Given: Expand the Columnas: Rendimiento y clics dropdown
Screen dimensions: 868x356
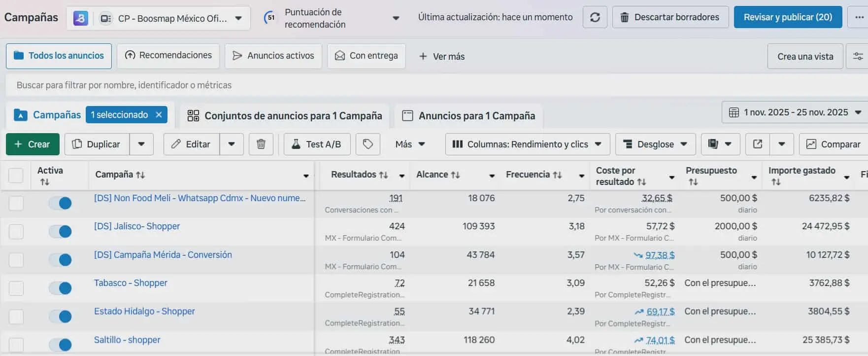Looking at the screenshot, I should point(527,144).
